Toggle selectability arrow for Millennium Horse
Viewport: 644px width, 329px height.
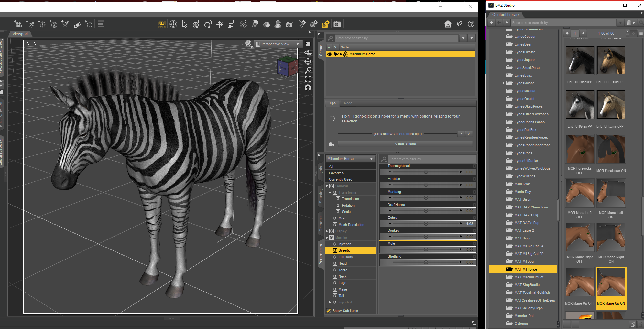336,54
